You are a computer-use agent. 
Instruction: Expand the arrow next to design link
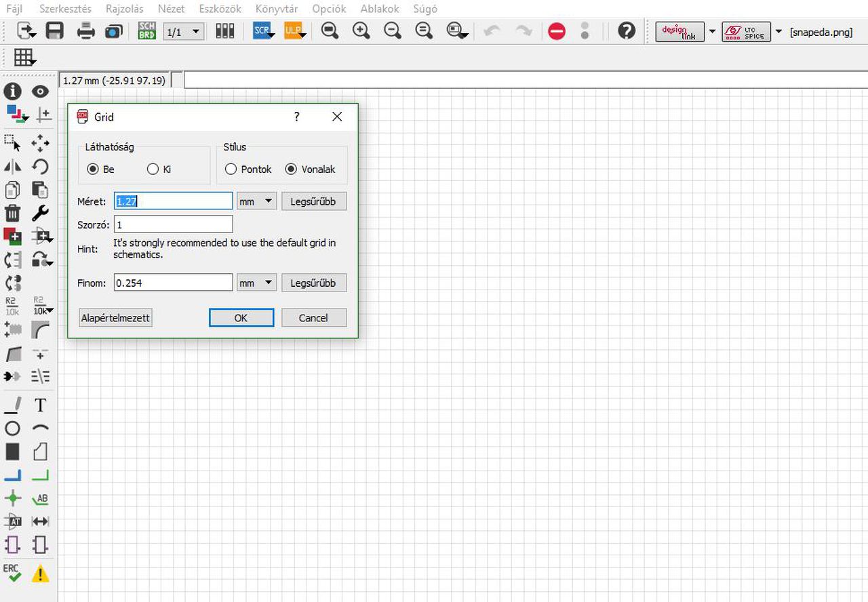(712, 32)
